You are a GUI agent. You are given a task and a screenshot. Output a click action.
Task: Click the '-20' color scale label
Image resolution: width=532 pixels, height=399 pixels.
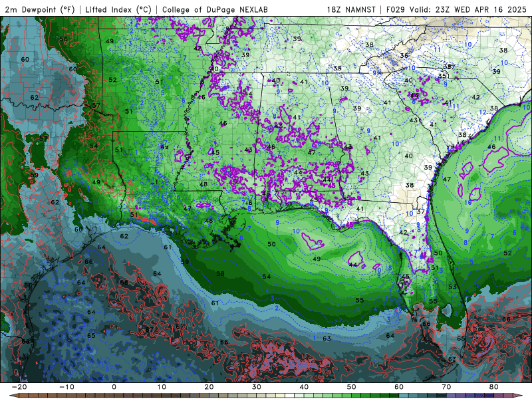(x=19, y=387)
